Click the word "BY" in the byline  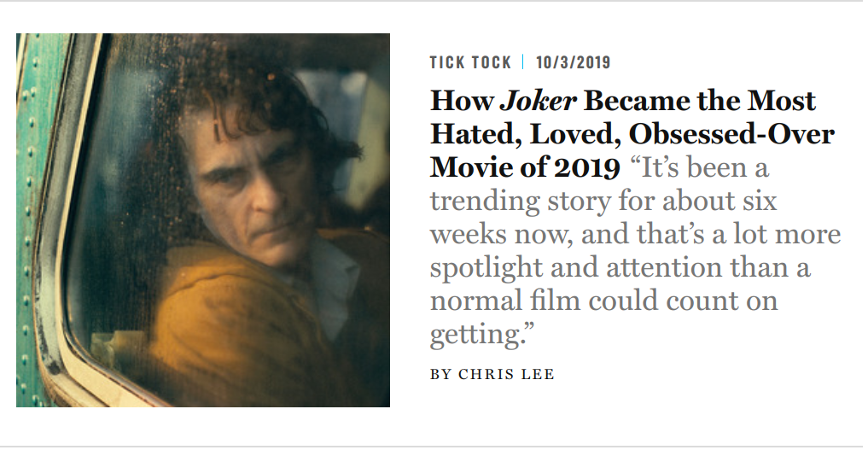point(440,374)
